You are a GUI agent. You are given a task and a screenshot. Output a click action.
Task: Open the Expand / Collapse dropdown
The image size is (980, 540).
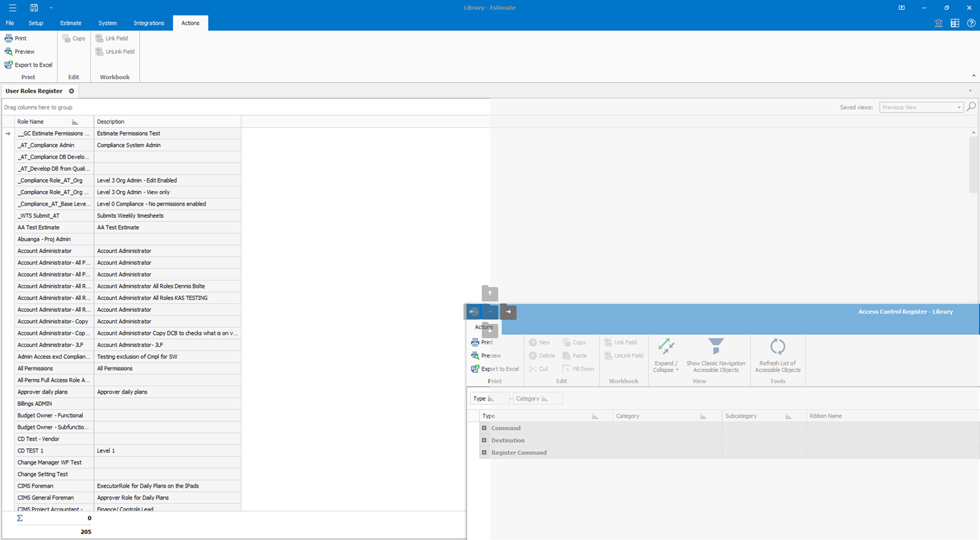coord(666,367)
